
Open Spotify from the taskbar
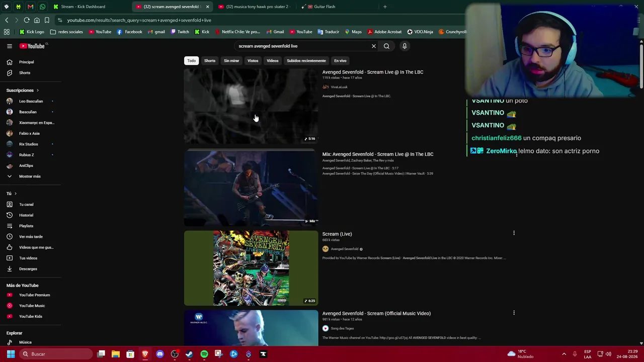(204, 354)
